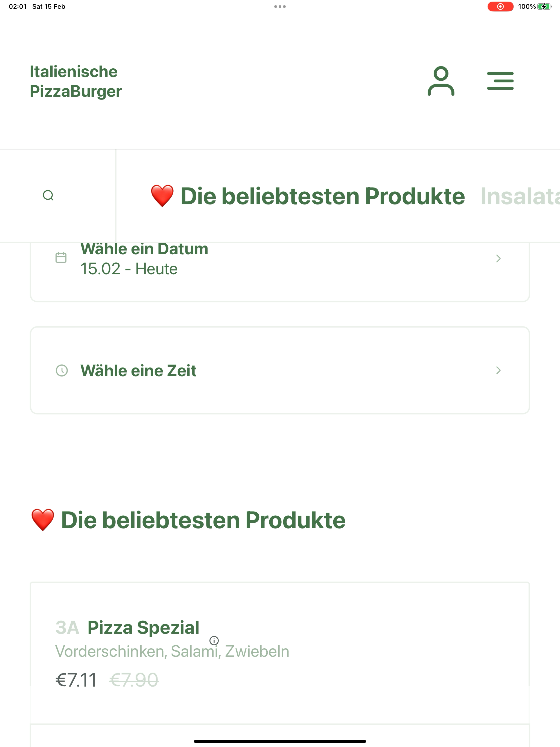
Task: Click the clock icon in time row
Action: pyautogui.click(x=62, y=370)
